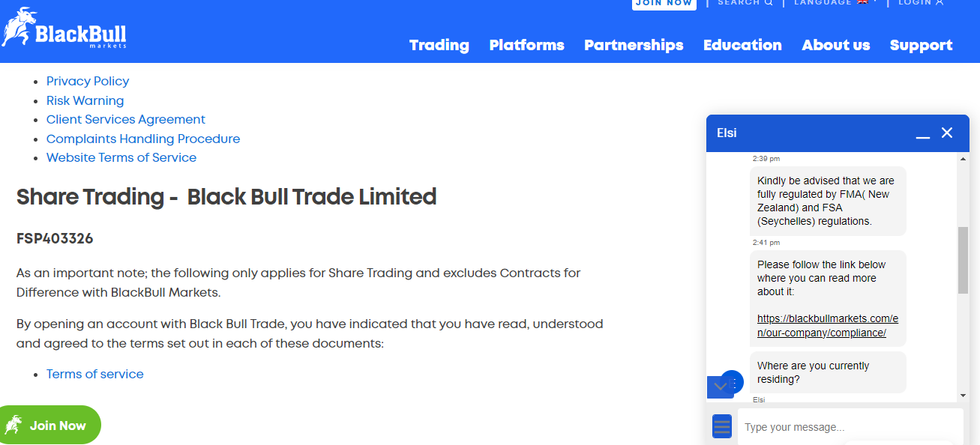
Task: Open the Login user icon
Action: 939,3
